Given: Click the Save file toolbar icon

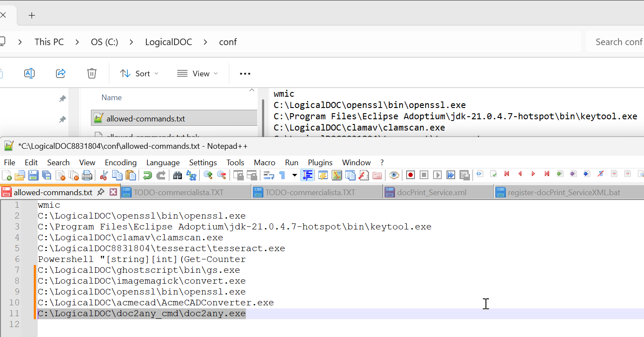Looking at the screenshot, I should click(33, 175).
